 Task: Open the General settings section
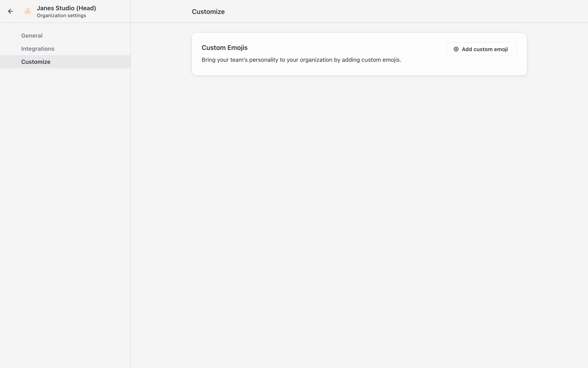tap(32, 36)
